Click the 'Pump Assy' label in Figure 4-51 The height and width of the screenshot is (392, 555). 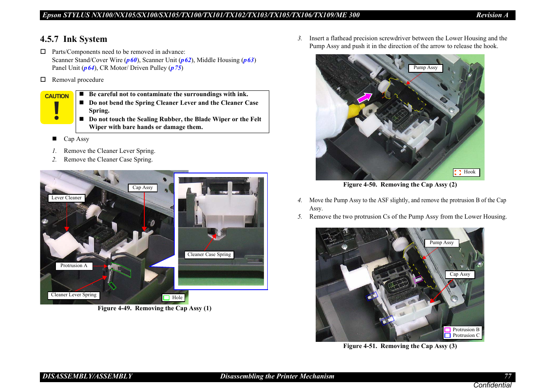coord(442,243)
